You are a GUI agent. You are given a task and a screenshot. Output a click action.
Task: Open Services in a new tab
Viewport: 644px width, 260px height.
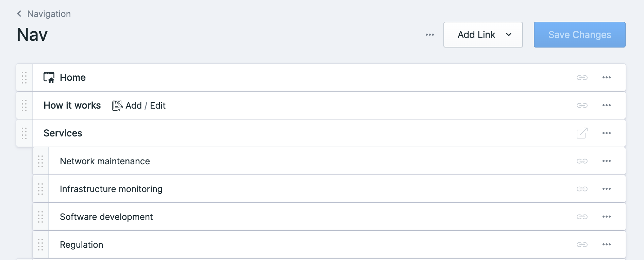(x=582, y=133)
